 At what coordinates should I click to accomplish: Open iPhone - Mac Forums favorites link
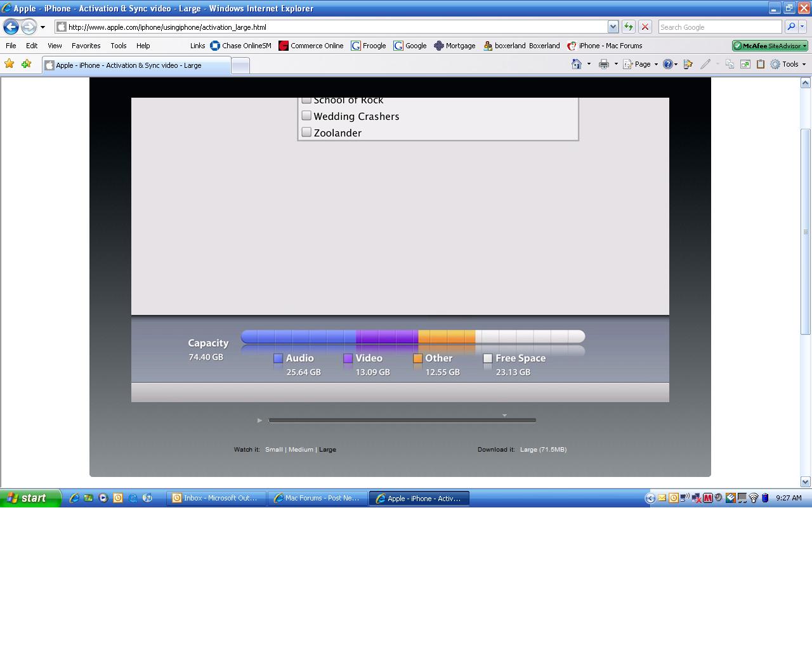[605, 46]
